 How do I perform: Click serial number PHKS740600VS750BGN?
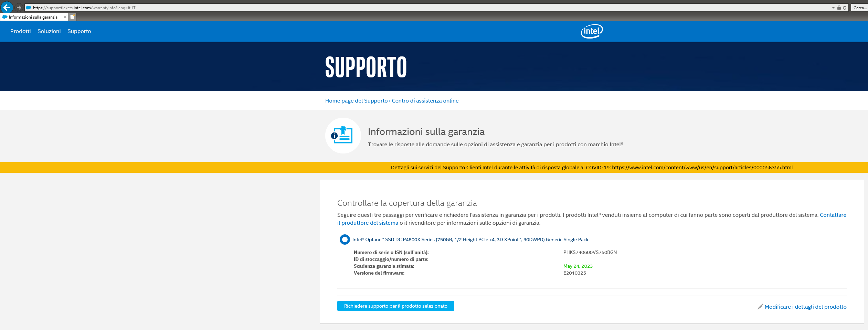click(x=590, y=252)
